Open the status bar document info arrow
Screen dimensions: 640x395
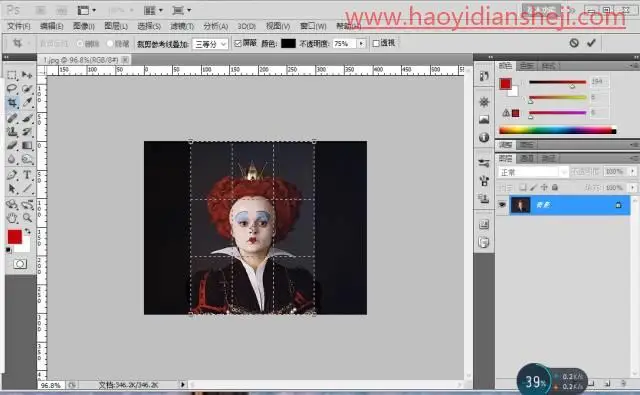click(x=182, y=384)
